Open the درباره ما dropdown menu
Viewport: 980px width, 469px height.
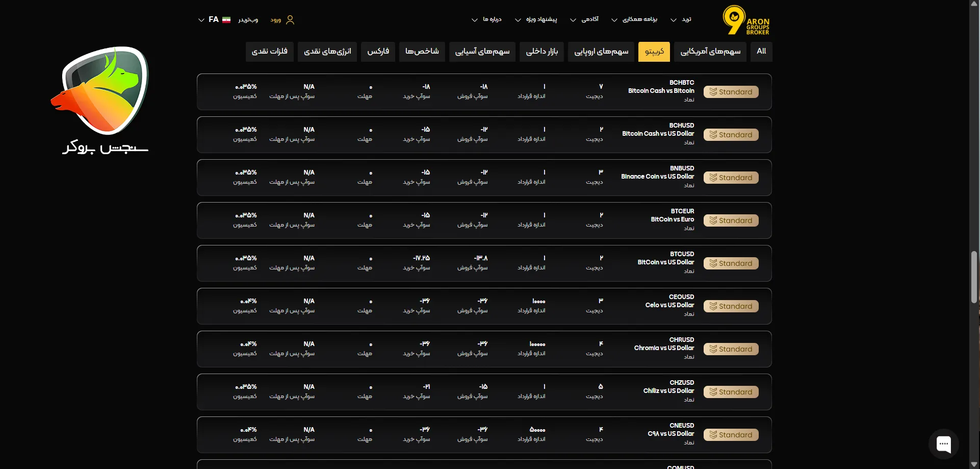coord(487,19)
